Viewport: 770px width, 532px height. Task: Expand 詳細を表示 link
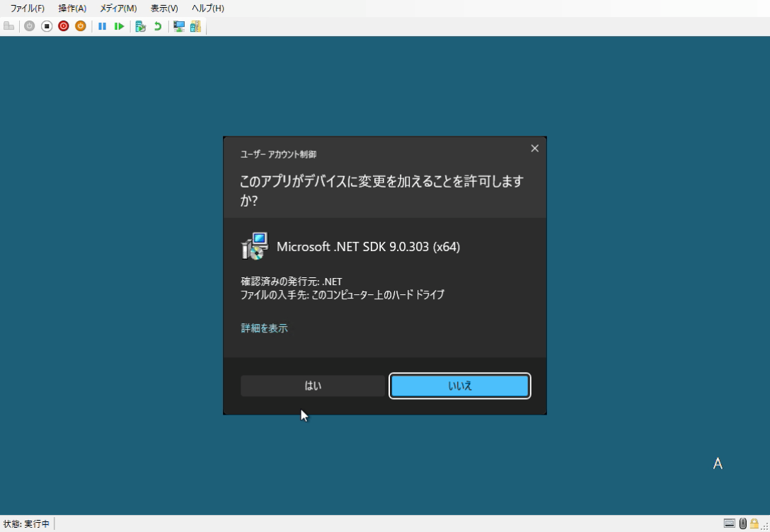[264, 328]
